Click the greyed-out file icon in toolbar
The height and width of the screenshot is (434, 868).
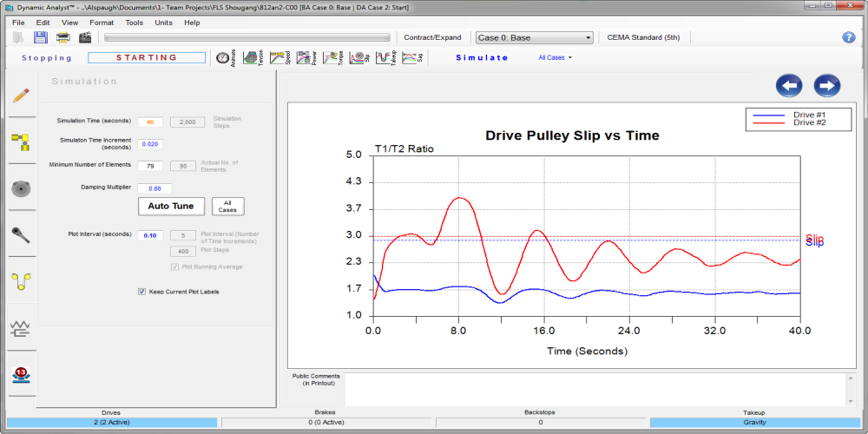point(18,37)
